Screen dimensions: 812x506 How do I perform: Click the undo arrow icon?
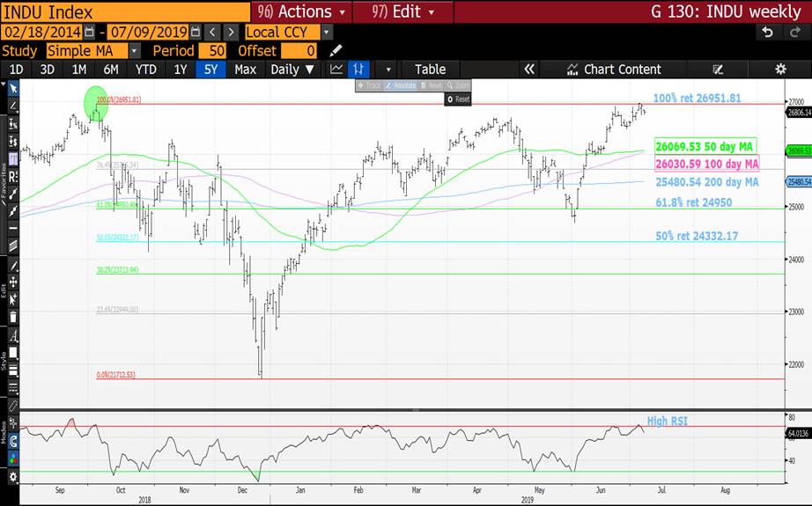[x=768, y=33]
